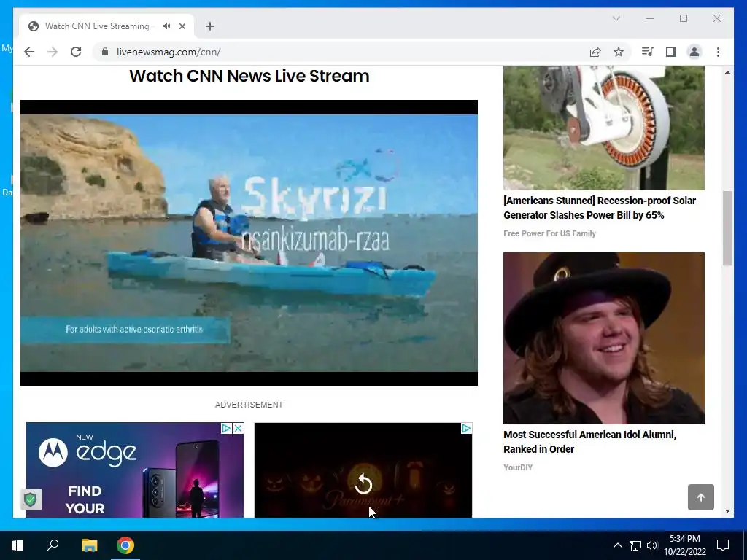This screenshot has height=560, width=747.
Task: Select the Watch CNN Live Streaming tab
Action: point(97,26)
